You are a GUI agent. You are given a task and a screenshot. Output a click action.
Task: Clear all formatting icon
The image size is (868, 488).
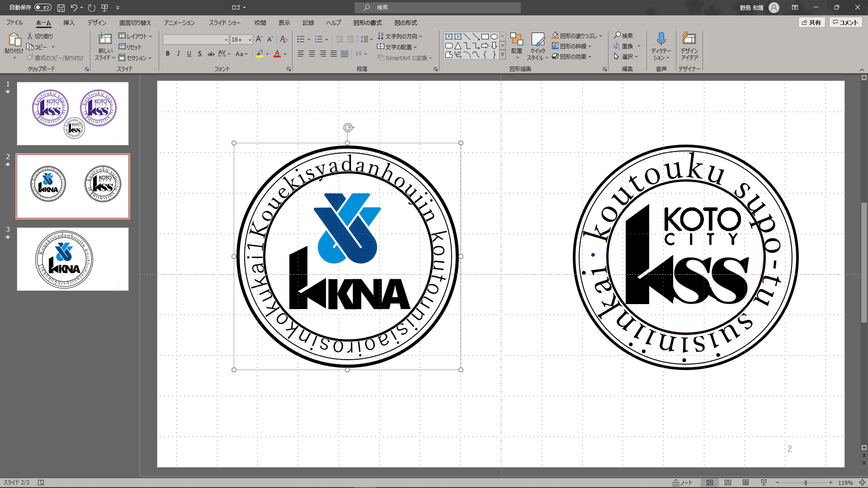(x=283, y=40)
